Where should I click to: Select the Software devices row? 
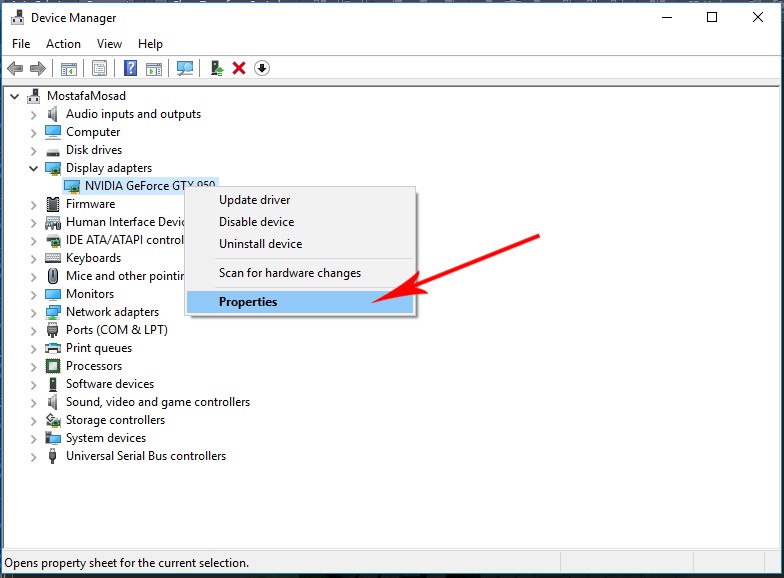pos(110,384)
